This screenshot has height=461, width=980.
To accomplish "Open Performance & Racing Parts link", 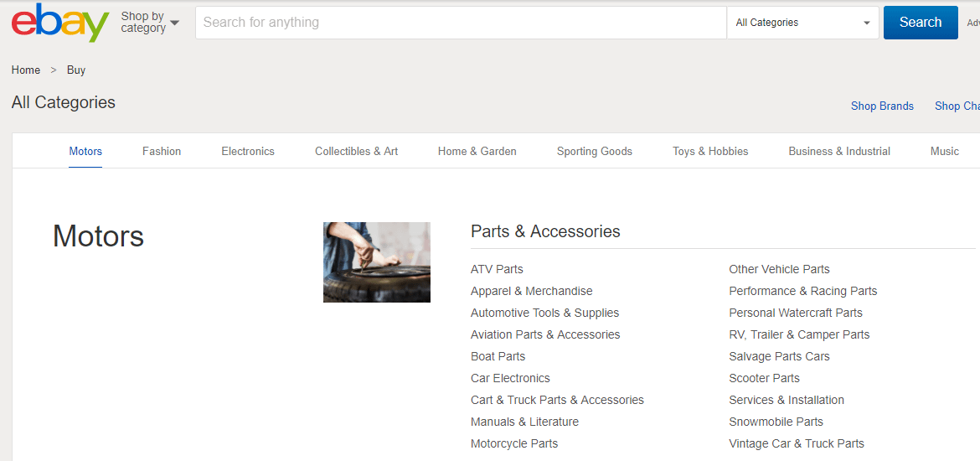I will [x=802, y=292].
